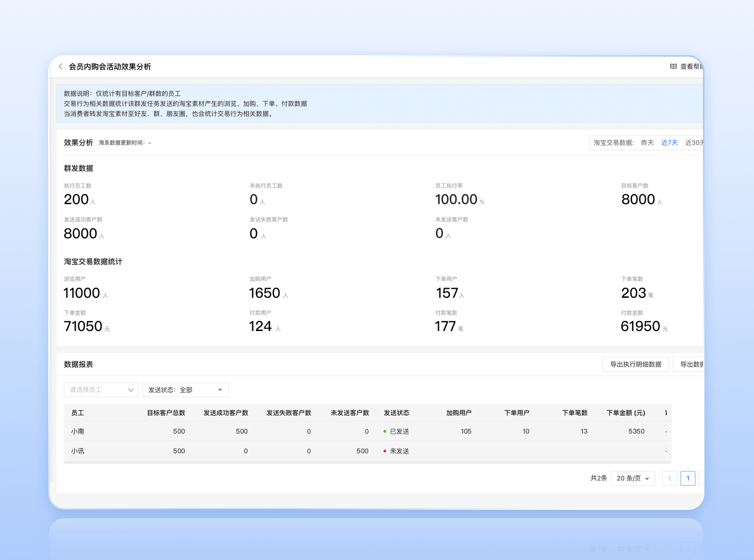754x560 pixels.
Task: Open the 20 条/页 page size dropdown
Action: pyautogui.click(x=633, y=478)
